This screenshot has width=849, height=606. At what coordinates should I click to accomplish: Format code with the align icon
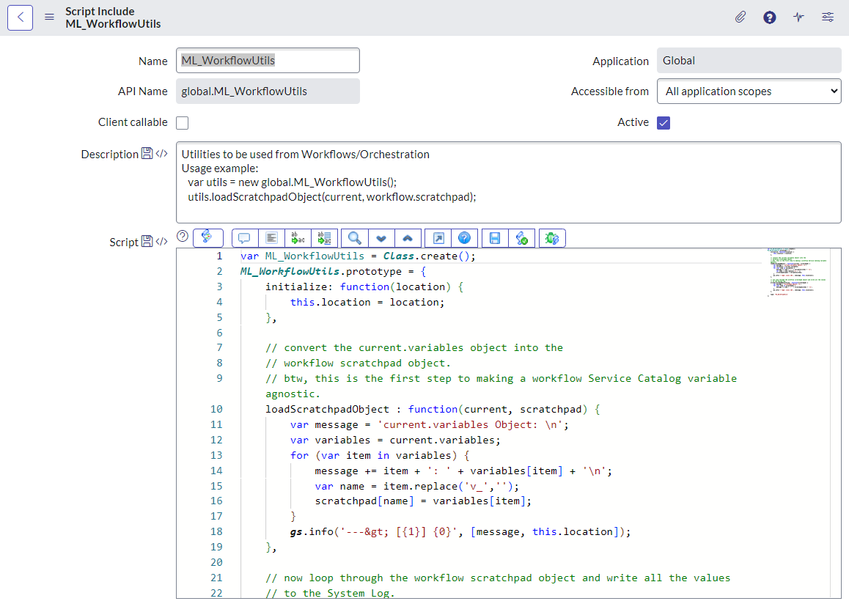[x=271, y=238]
